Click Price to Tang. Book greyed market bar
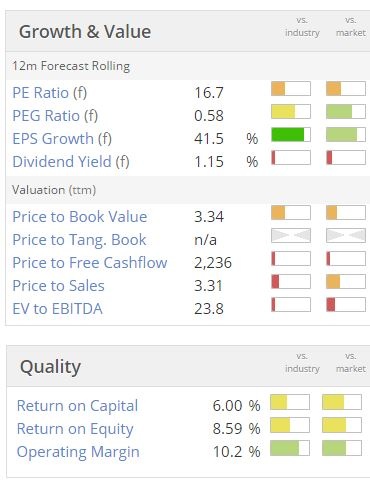This screenshot has height=487, width=370. click(346, 235)
